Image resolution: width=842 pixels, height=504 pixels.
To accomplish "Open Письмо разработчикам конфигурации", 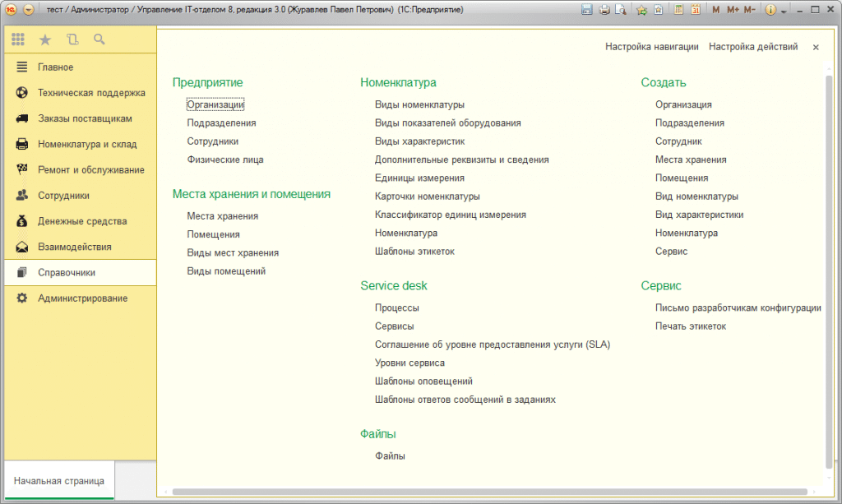I will click(738, 307).
